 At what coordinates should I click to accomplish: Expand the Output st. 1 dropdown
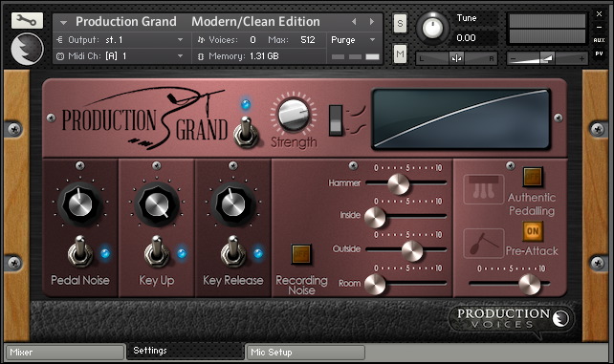coord(121,40)
